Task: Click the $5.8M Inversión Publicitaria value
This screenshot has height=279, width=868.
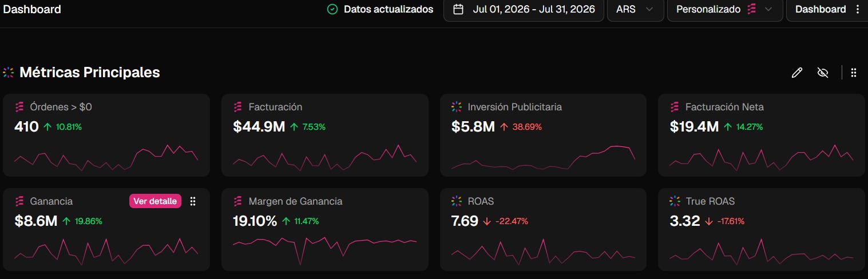Action: (x=473, y=127)
